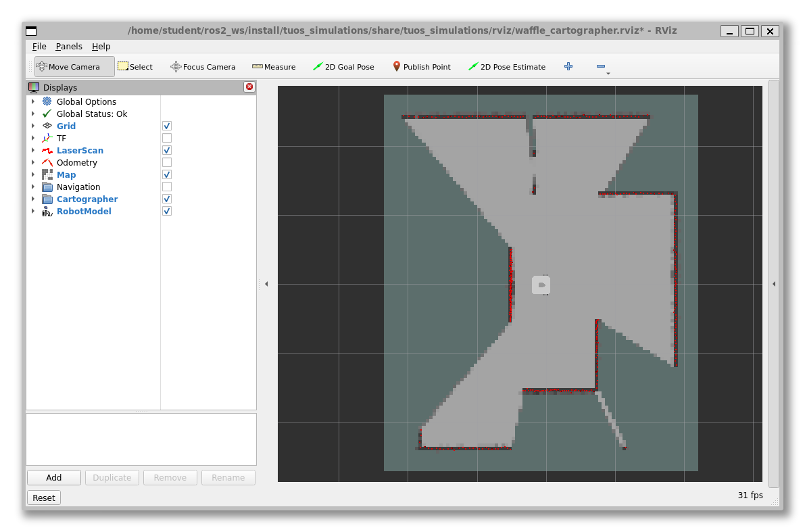
Task: Expand the Odometry display row
Action: point(33,162)
